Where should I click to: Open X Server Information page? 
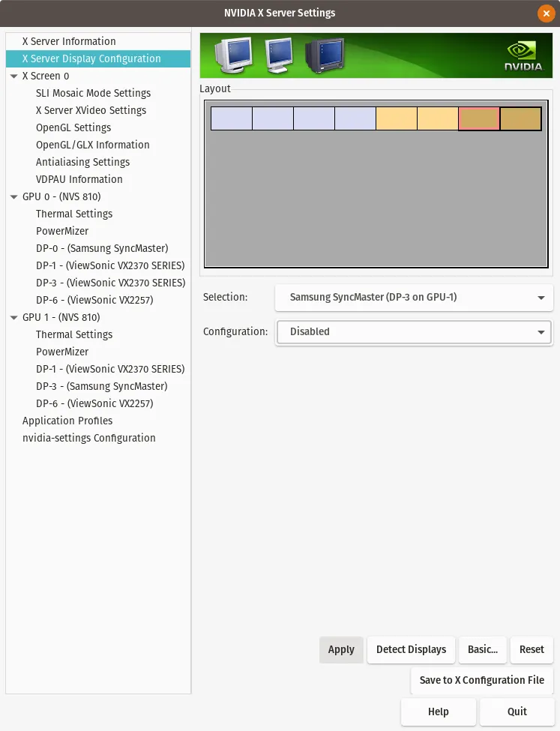69,41
